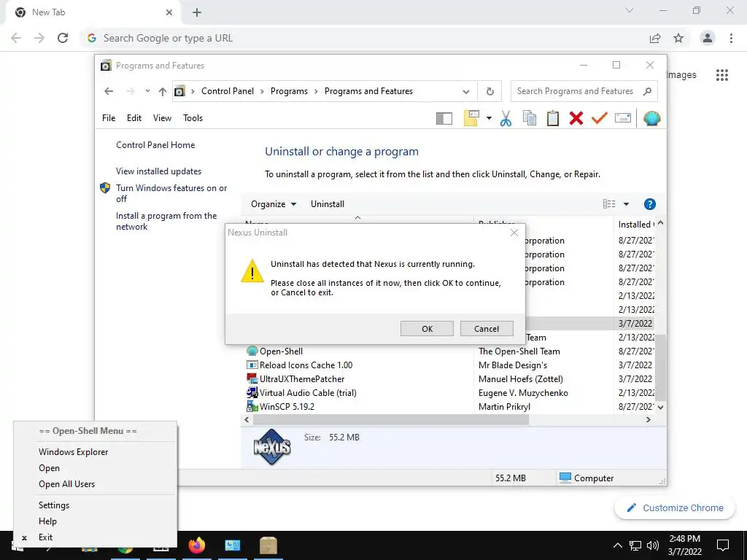Open the volume tray icon
The height and width of the screenshot is (560, 747).
tap(653, 545)
